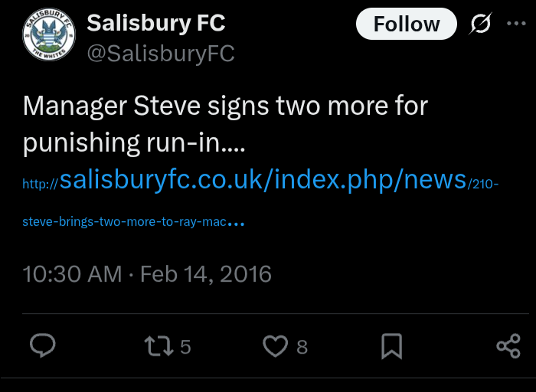536x392 pixels.
Task: Follow the Salisbury FC account
Action: click(x=406, y=24)
